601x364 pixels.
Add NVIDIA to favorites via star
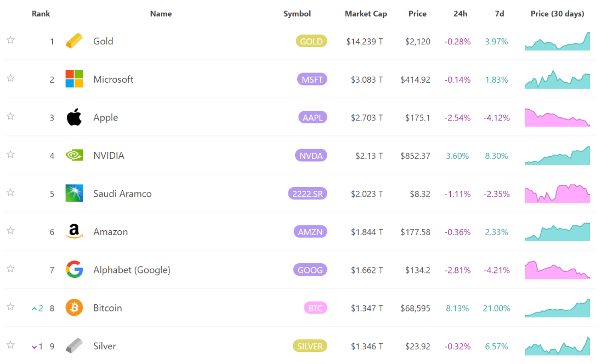click(11, 155)
